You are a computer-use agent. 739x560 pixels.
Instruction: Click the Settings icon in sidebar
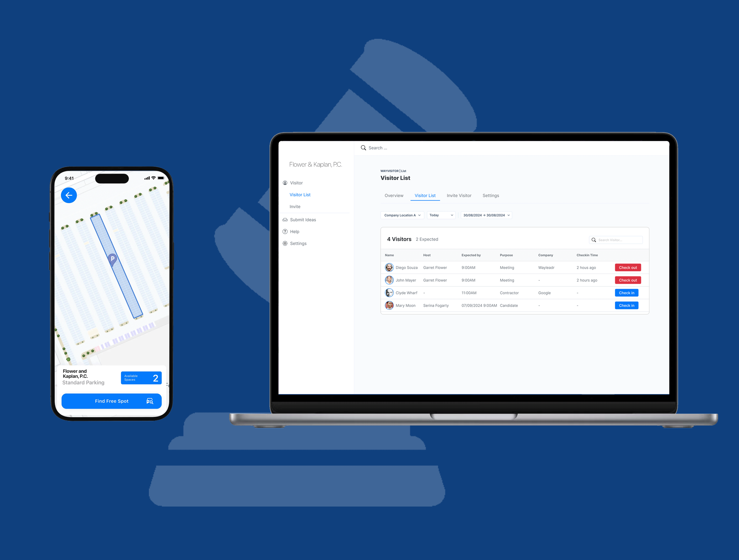[285, 243]
